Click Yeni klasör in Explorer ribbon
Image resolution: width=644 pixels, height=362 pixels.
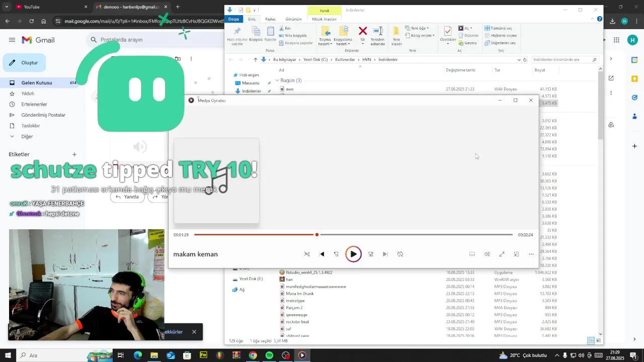[x=396, y=36]
